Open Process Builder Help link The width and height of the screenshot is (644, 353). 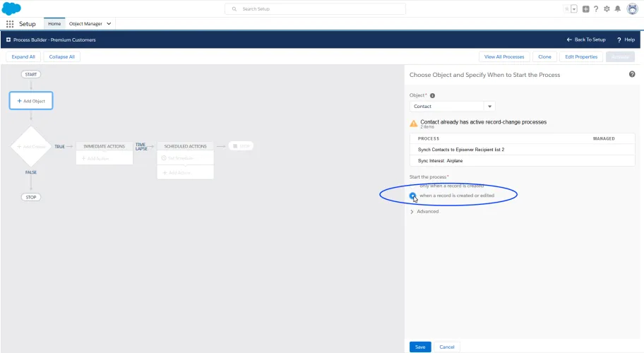[x=626, y=40]
